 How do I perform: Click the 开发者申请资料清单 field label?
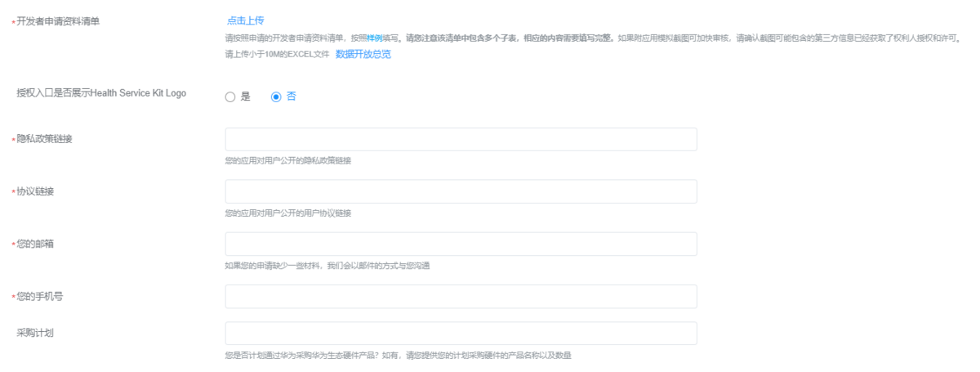point(59,21)
